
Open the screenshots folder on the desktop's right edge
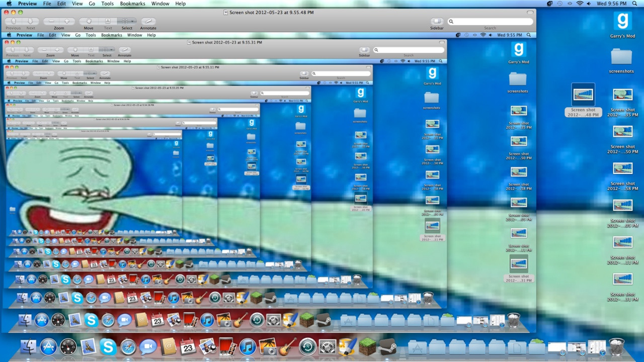click(621, 57)
